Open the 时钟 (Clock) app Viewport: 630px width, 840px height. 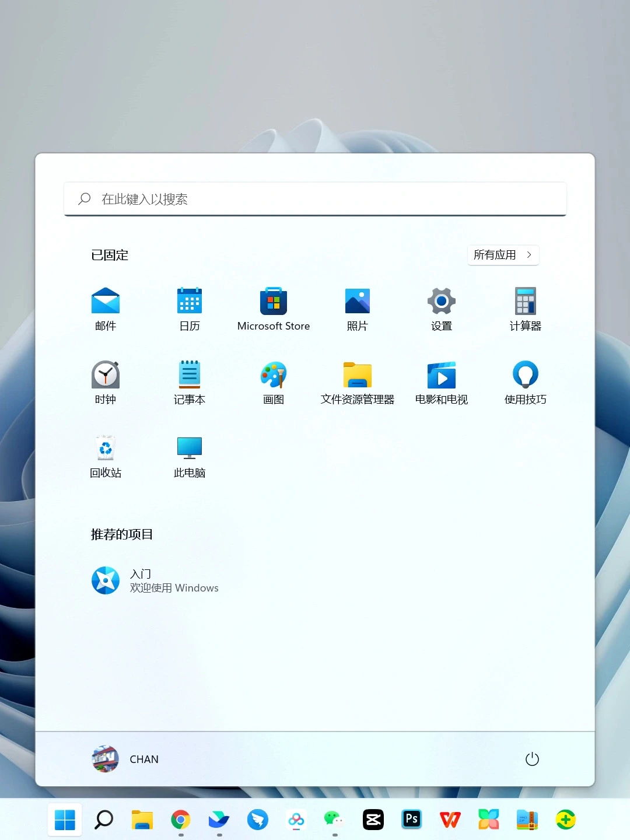(105, 382)
